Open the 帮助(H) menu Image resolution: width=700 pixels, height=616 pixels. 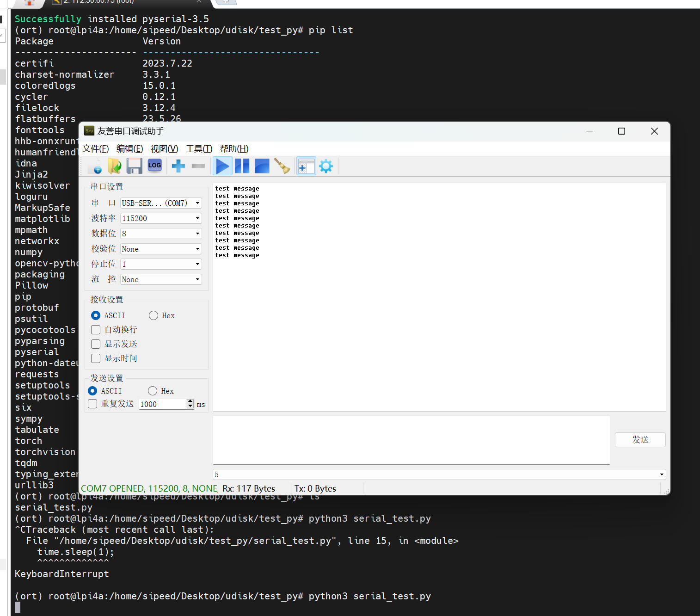234,148
